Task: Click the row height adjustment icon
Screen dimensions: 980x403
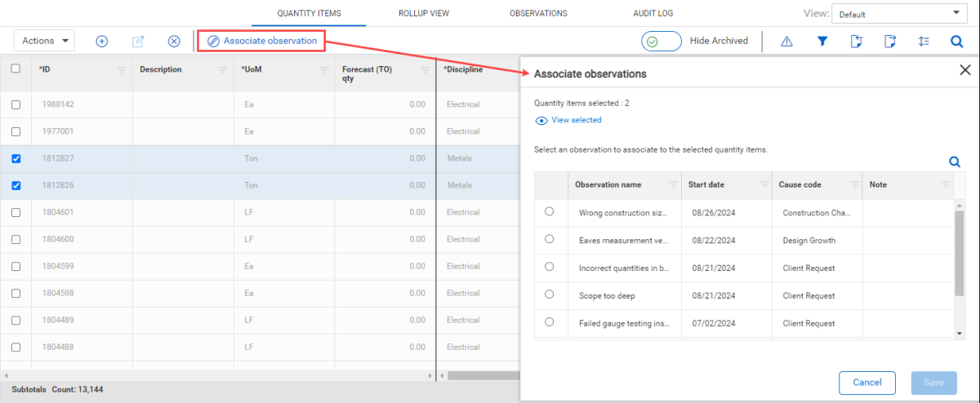Action: coord(924,41)
